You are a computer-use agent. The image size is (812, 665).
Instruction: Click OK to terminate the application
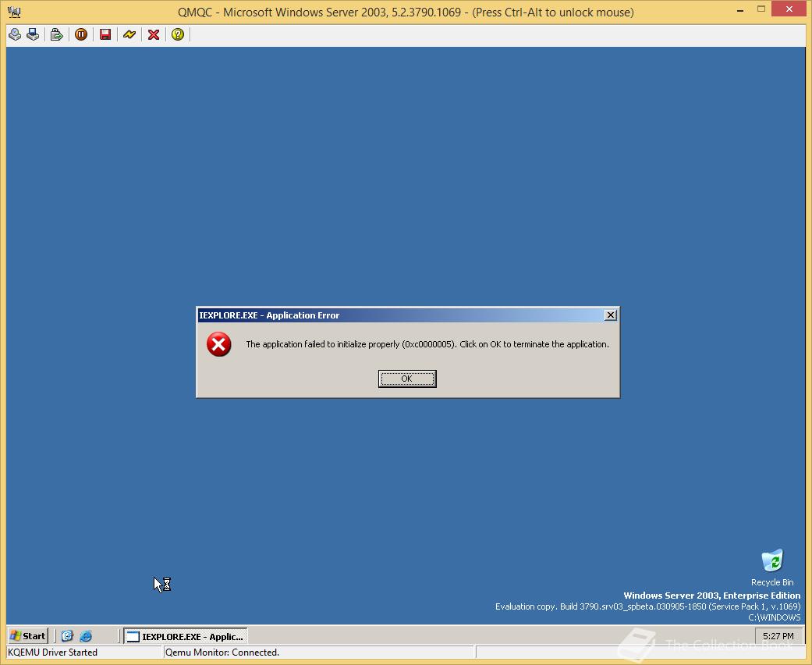(407, 379)
